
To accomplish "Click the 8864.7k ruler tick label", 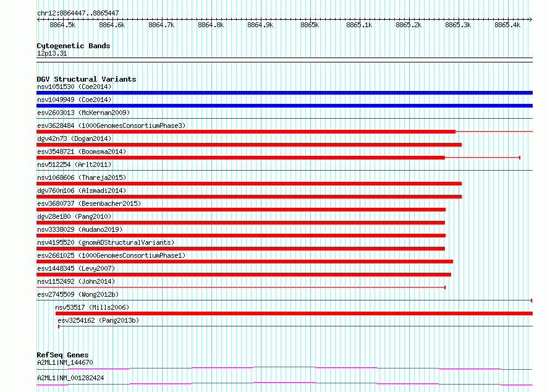I will [161, 25].
